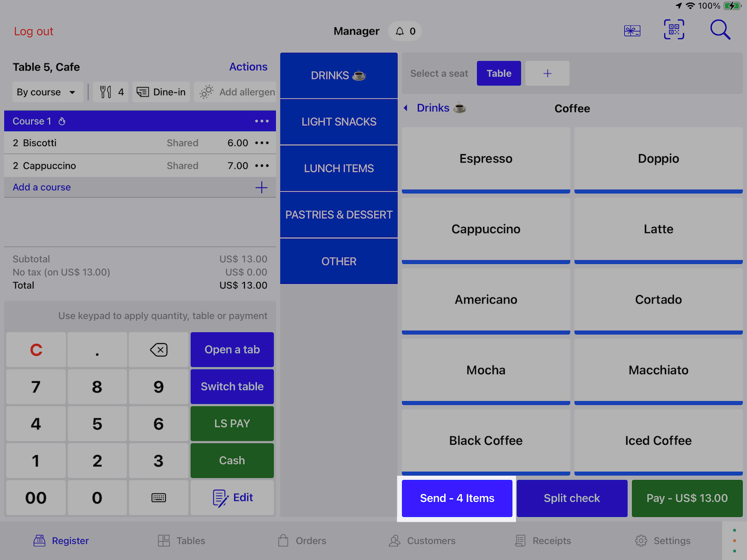Open the keyboard icon on keypad

coord(158,498)
